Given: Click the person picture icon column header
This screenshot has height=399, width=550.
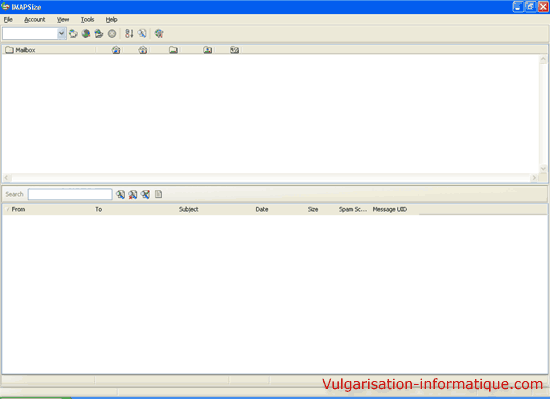Looking at the screenshot, I should [x=208, y=50].
